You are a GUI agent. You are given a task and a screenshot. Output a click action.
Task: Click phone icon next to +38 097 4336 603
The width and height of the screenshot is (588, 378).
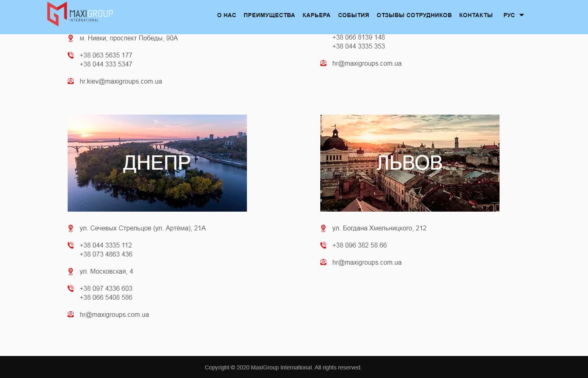[70, 289]
